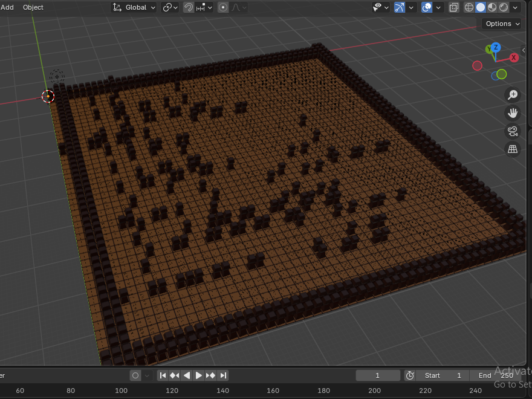Click the current frame field showing 1
This screenshot has height=399, width=532.
378,375
